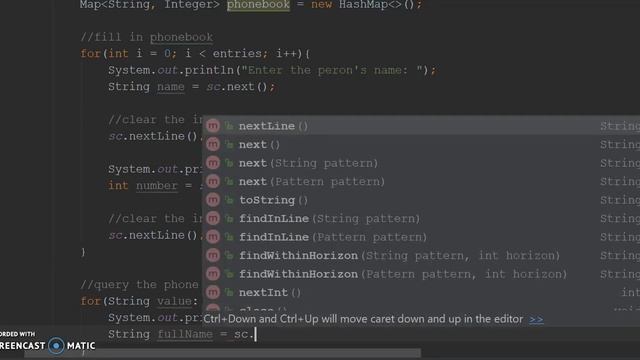640x360 pixels.
Task: Click the method icon beside nextLine()
Action: point(213,126)
